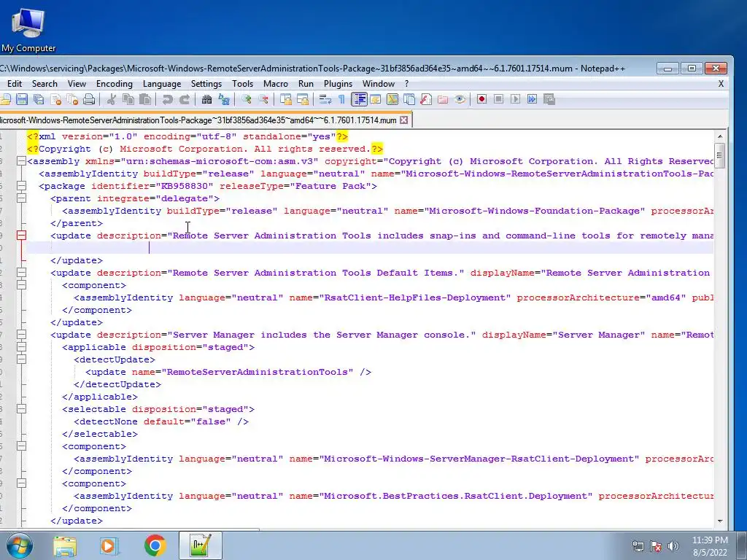Click the Save recorded macro icon
Viewport: 747px width, 560px height.
point(549,99)
